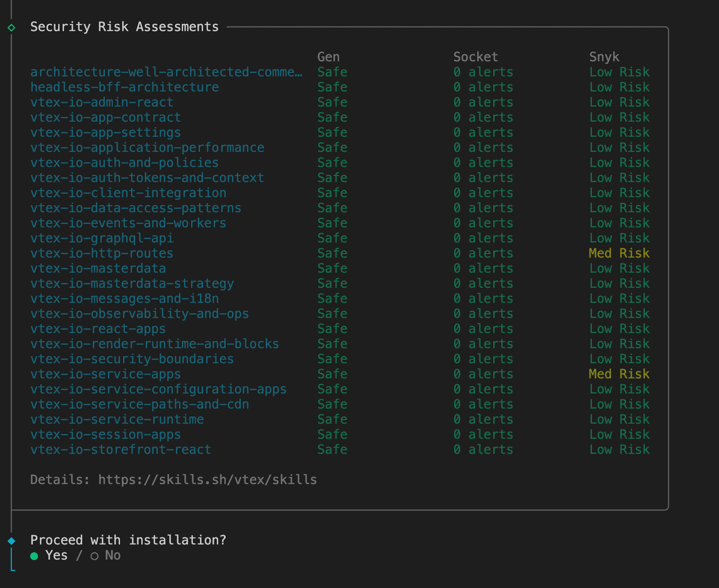The height and width of the screenshot is (588, 719).
Task: Select the vtex-io-session-apps skill name
Action: (x=106, y=434)
